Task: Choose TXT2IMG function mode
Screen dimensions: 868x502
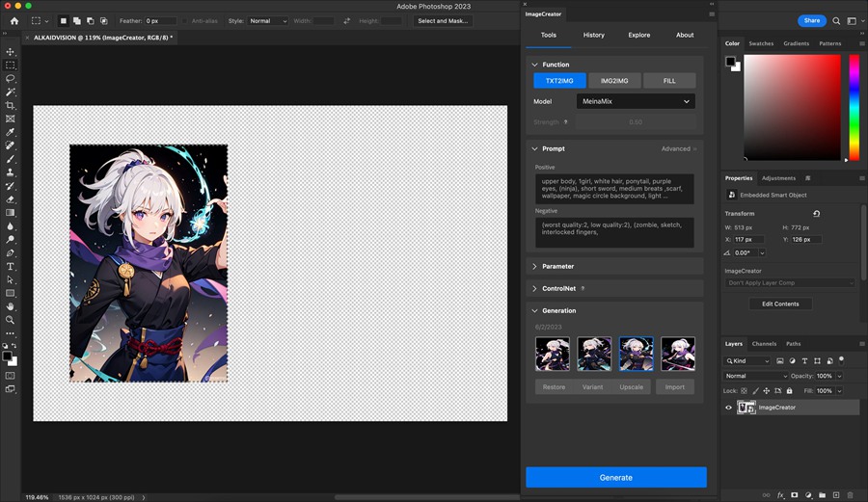Action: (559, 81)
